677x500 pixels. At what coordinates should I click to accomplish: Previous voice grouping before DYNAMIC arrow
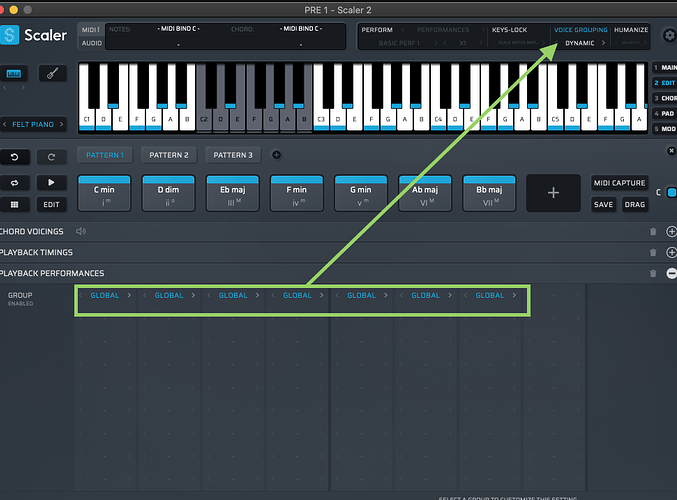coord(556,43)
